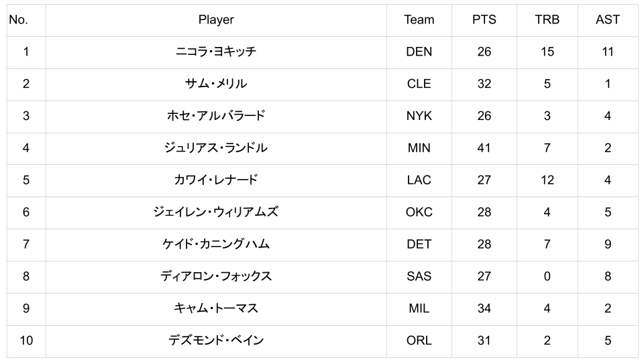Click the 41 points value for MIN
Screen dimensions: 644x362
click(484, 148)
